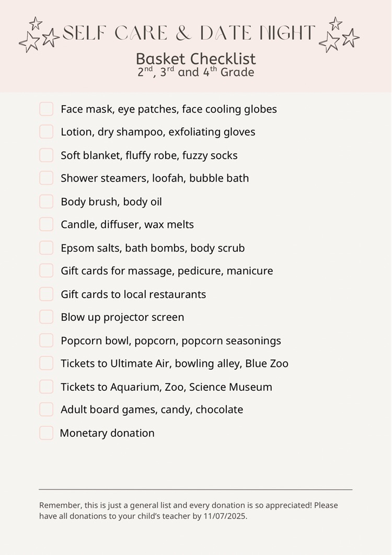Viewport: 392px width, 555px height.
Task: Check the Body brush, body oil box
Action: click(x=46, y=202)
